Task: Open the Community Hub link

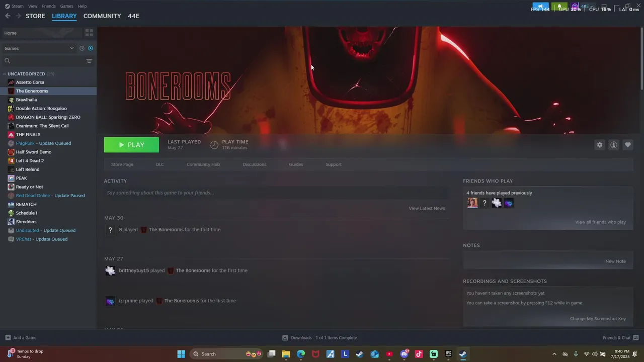Action: (203, 164)
